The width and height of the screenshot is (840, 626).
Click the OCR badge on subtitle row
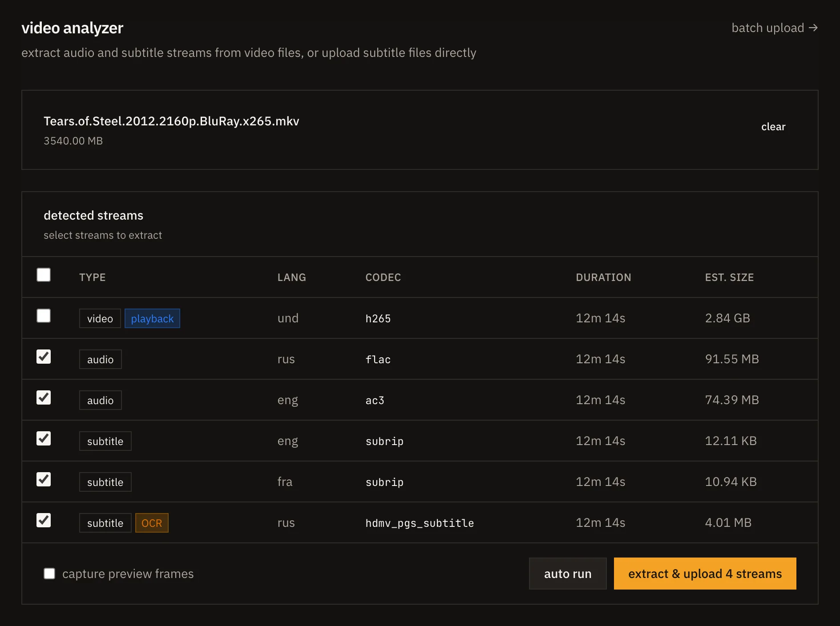pyautogui.click(x=152, y=523)
